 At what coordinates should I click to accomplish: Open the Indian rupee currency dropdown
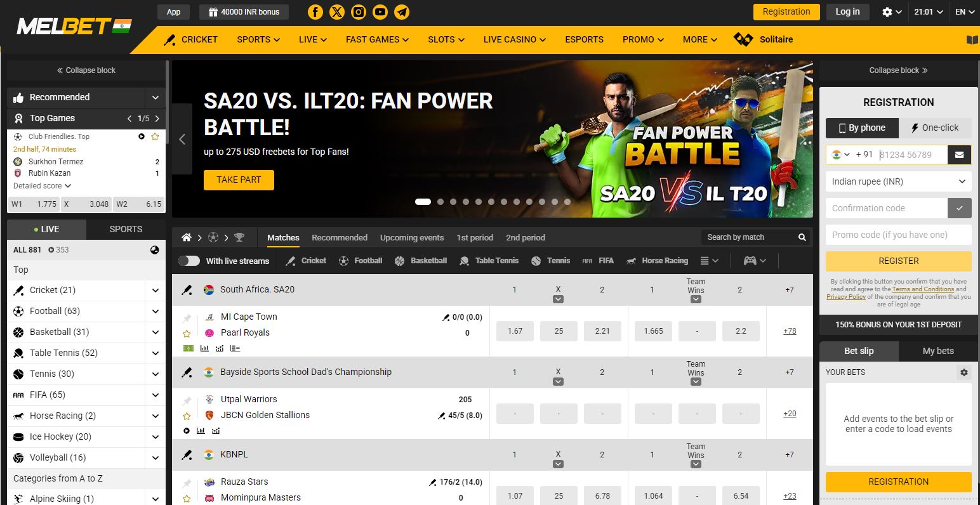click(898, 181)
